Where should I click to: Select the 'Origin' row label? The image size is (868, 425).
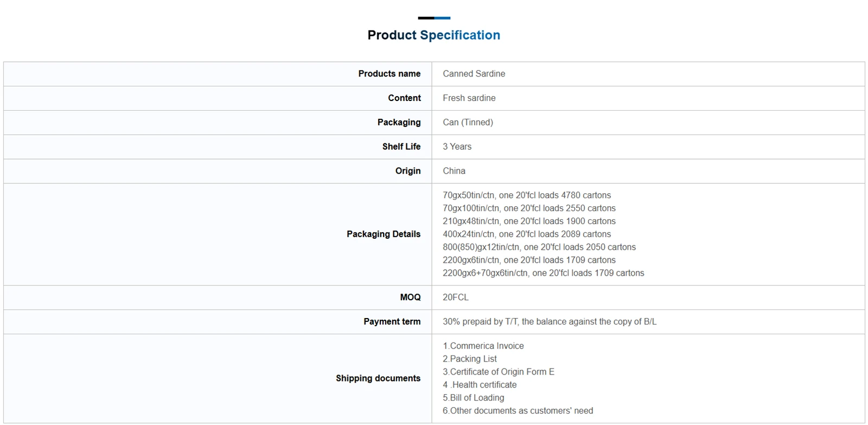click(x=408, y=171)
